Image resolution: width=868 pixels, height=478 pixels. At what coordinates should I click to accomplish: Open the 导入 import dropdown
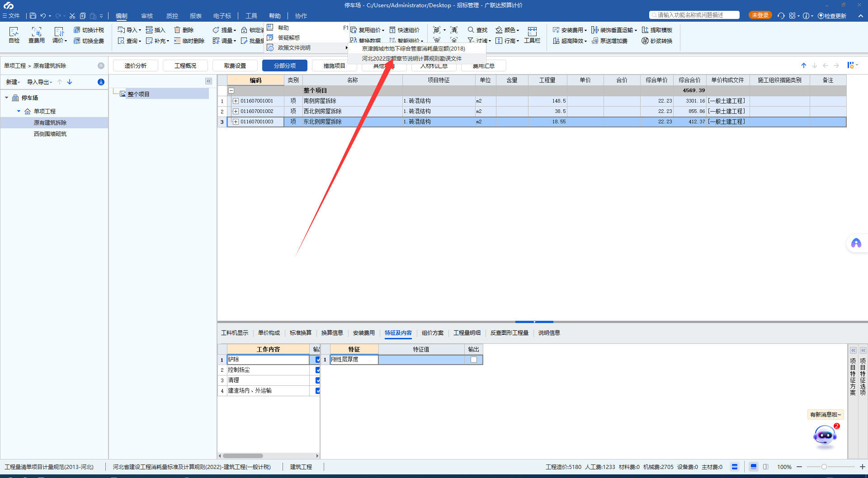[x=129, y=30]
